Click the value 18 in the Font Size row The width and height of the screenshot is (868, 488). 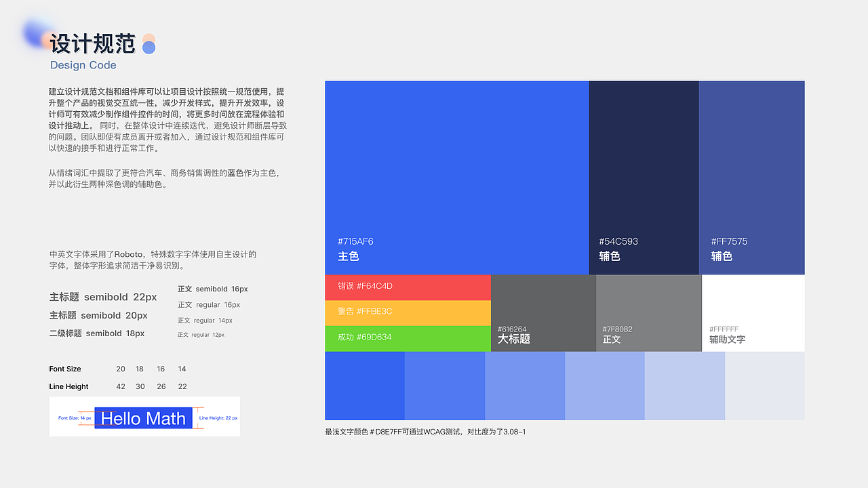click(x=140, y=369)
